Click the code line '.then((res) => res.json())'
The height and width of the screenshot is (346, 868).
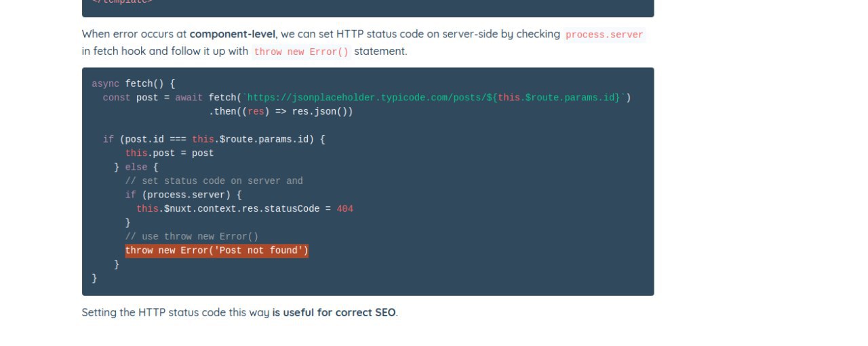(281, 112)
